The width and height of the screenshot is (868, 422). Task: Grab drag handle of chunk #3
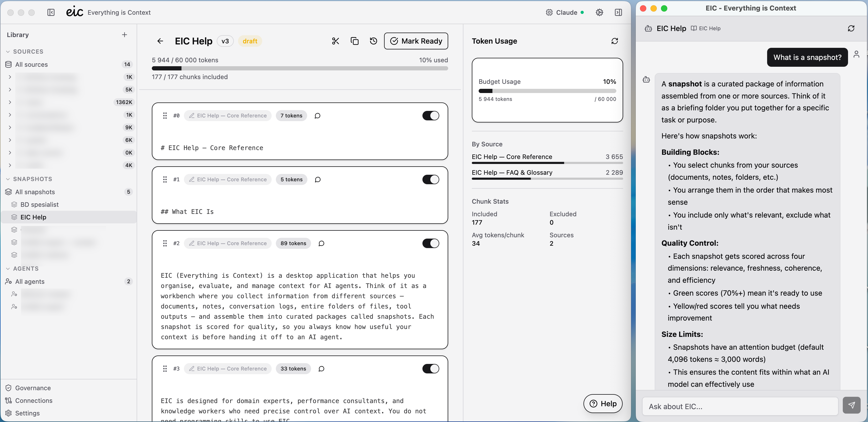(x=165, y=369)
